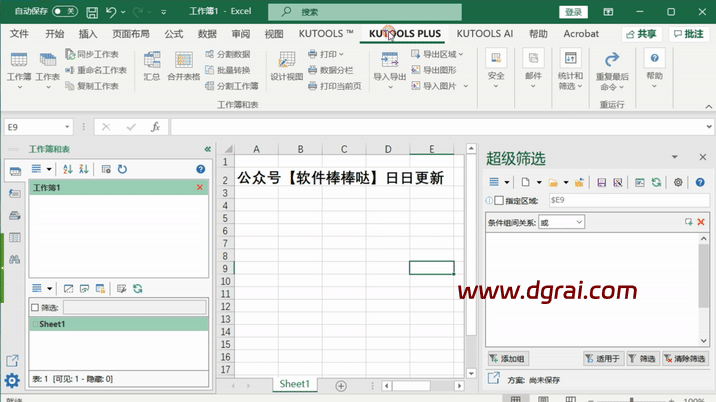Toggle the 自动保存 AutoSave switch
The width and height of the screenshot is (716, 402).
(65, 11)
